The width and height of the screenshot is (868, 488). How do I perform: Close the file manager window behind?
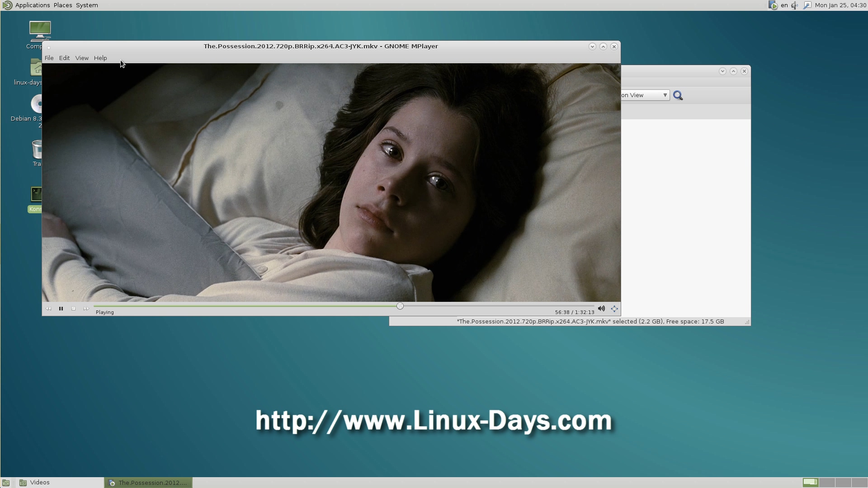[744, 71]
